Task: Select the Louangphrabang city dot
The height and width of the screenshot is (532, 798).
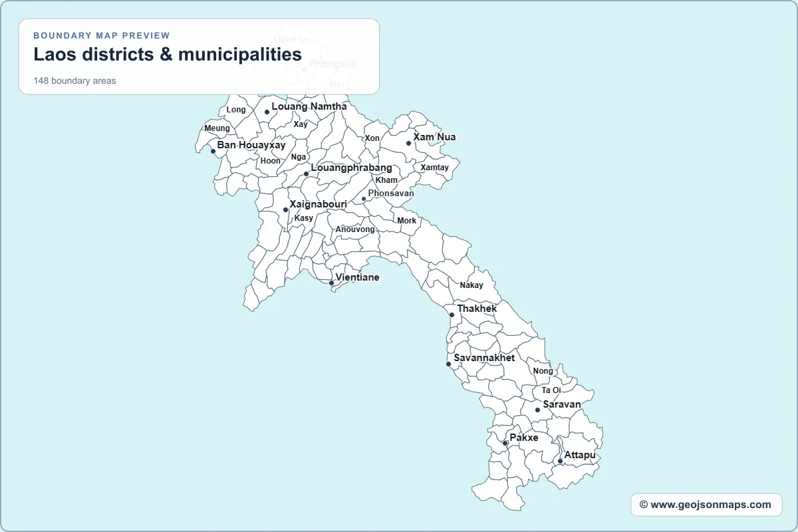Action: [307, 174]
